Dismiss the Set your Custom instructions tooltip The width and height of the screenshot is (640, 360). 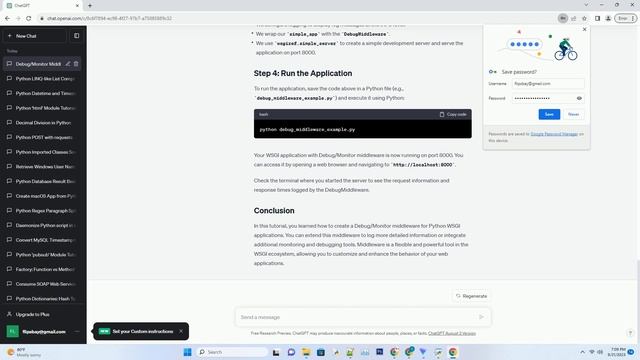[181, 331]
